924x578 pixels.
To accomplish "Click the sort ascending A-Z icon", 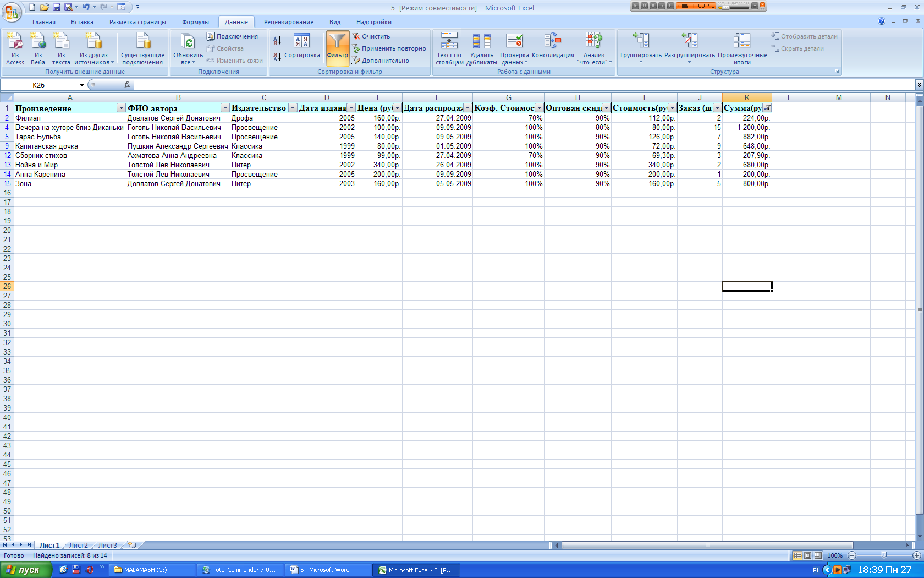I will (277, 41).
